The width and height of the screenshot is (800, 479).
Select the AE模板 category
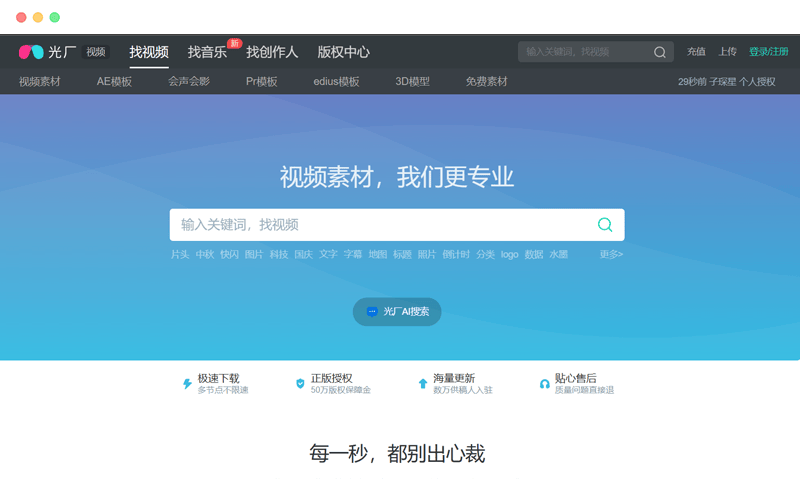click(114, 82)
